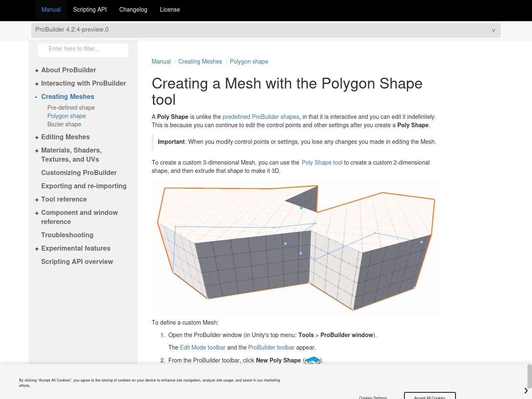The height and width of the screenshot is (399, 532).
Task: Open the Troubleshooting page
Action: click(x=67, y=235)
